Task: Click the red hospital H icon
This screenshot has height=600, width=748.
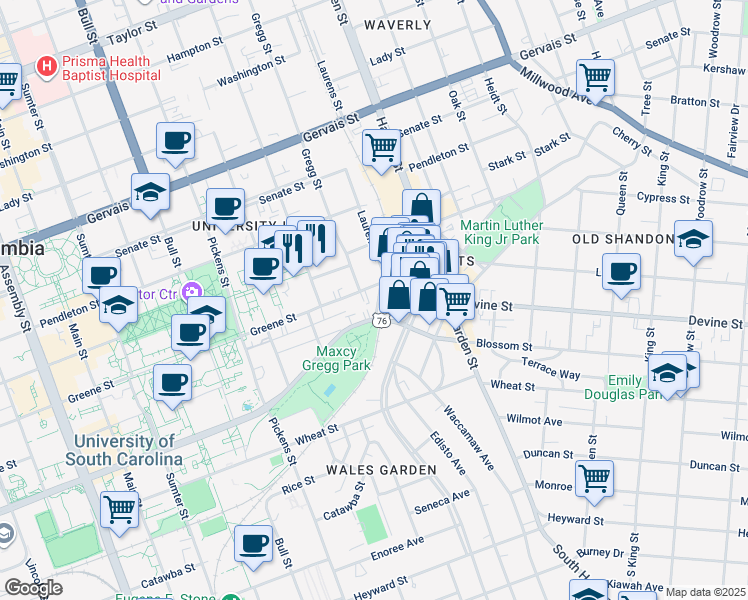Action: pyautogui.click(x=47, y=67)
